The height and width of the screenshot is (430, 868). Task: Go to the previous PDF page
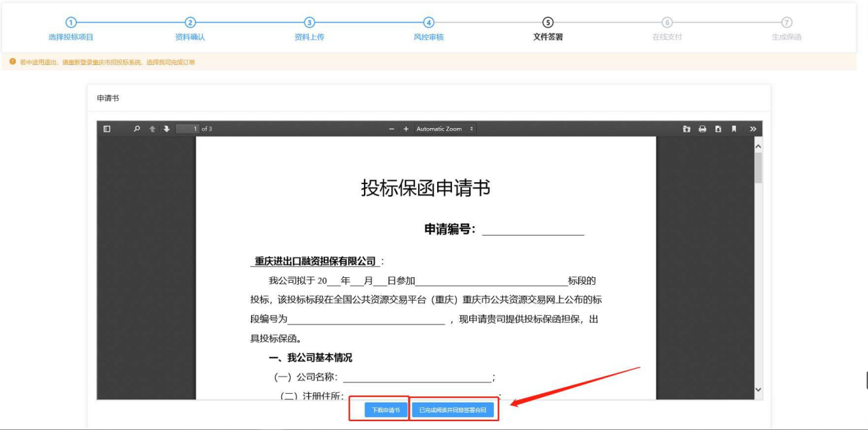[x=153, y=129]
